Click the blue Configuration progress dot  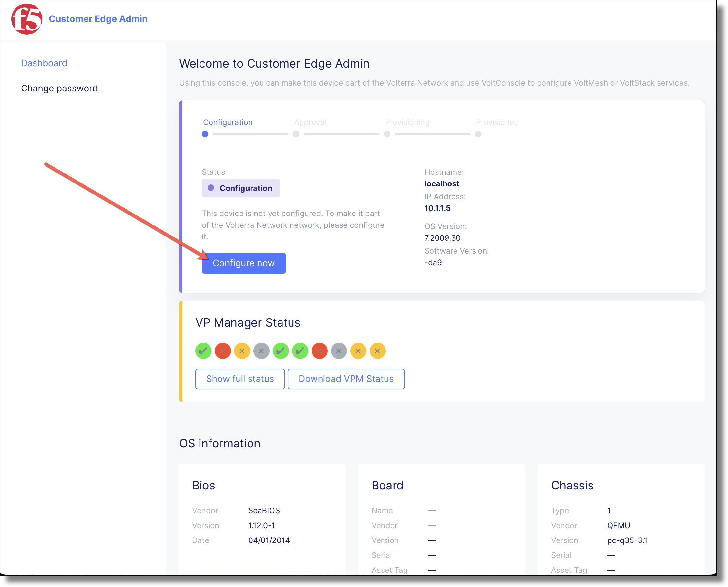point(205,134)
